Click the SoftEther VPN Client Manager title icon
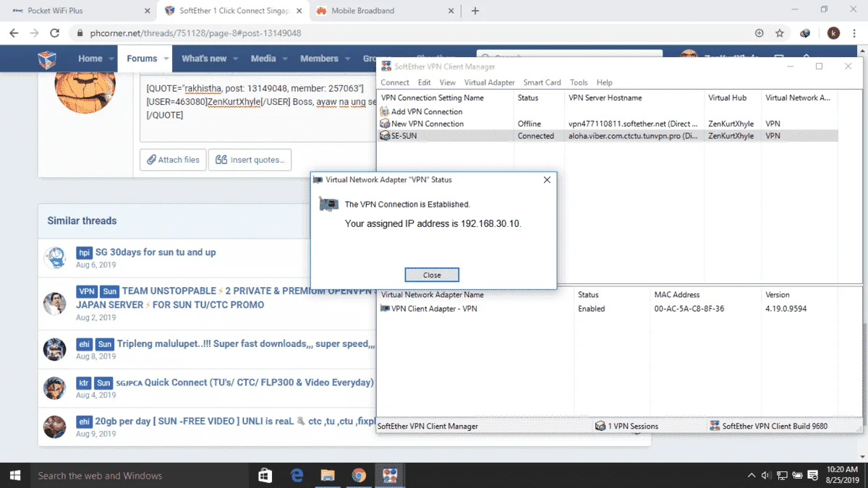The width and height of the screenshot is (868, 488). click(386, 67)
